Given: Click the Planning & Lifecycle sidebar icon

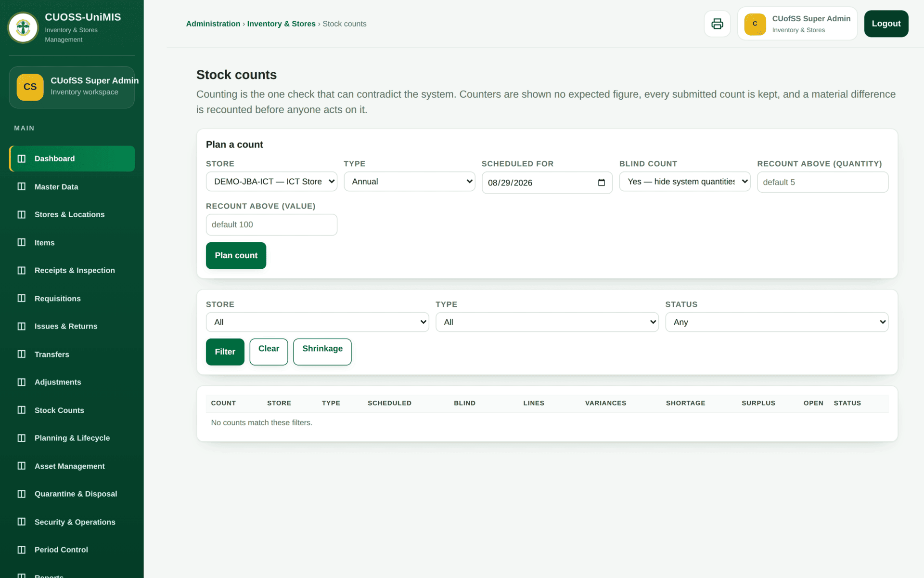Looking at the screenshot, I should pyautogui.click(x=22, y=438).
